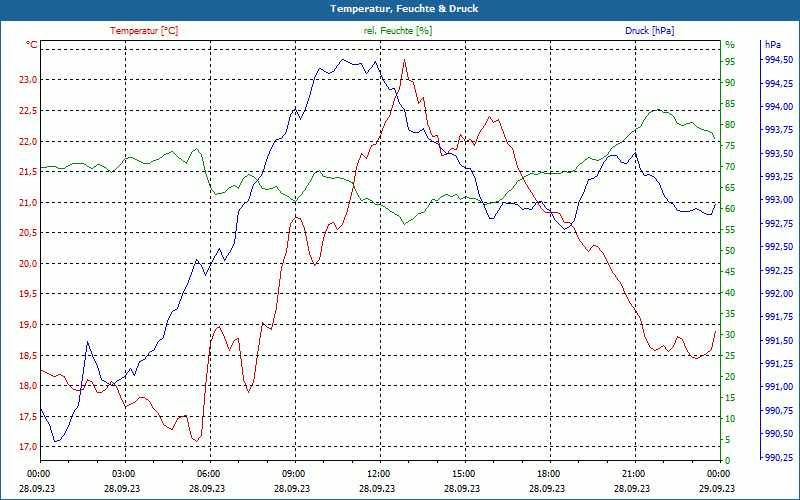Screen dimensions: 800x500
Task: Click time axis label '21:00'
Action: coord(633,473)
